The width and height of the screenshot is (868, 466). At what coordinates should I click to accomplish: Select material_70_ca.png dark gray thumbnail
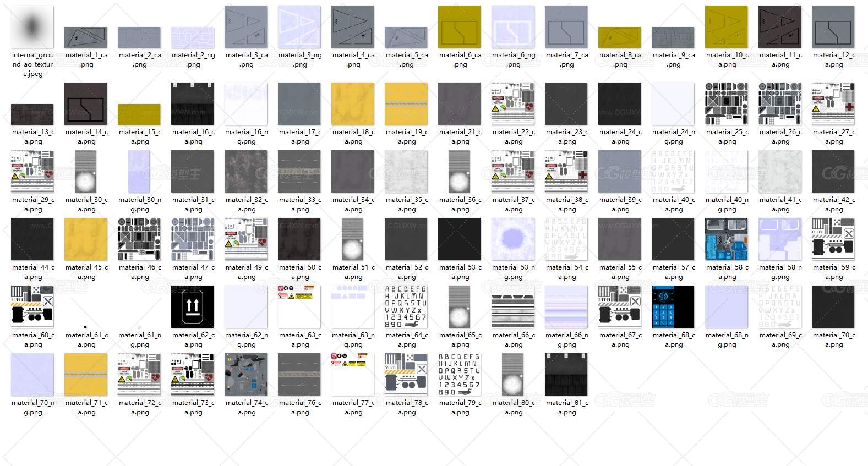click(833, 306)
